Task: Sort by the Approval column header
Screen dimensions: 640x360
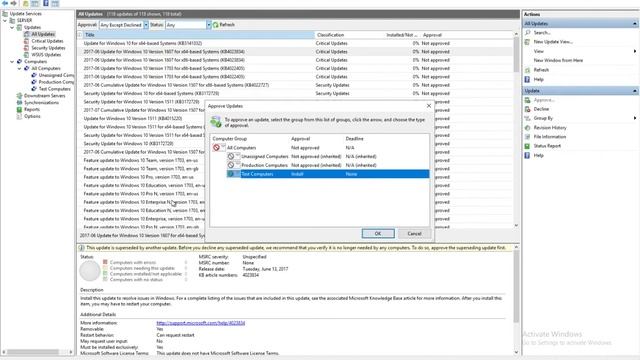Action: pyautogui.click(x=466, y=35)
